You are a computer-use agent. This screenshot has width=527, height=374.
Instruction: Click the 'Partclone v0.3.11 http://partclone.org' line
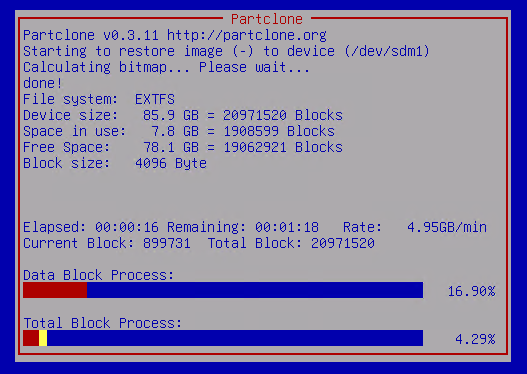click(x=175, y=35)
